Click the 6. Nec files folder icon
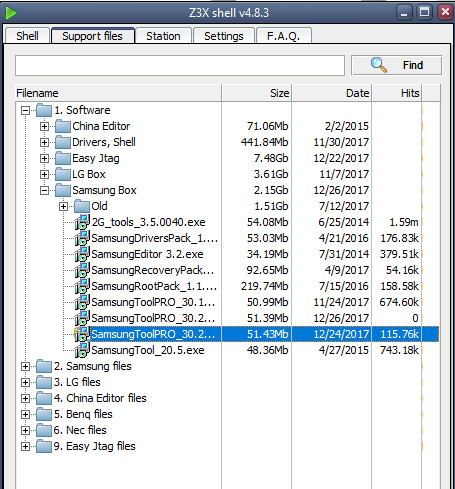The width and height of the screenshot is (455, 489). [x=44, y=430]
